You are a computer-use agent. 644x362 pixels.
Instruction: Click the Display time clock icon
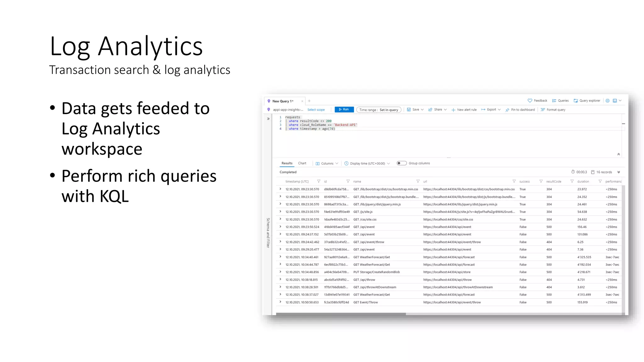(346, 163)
